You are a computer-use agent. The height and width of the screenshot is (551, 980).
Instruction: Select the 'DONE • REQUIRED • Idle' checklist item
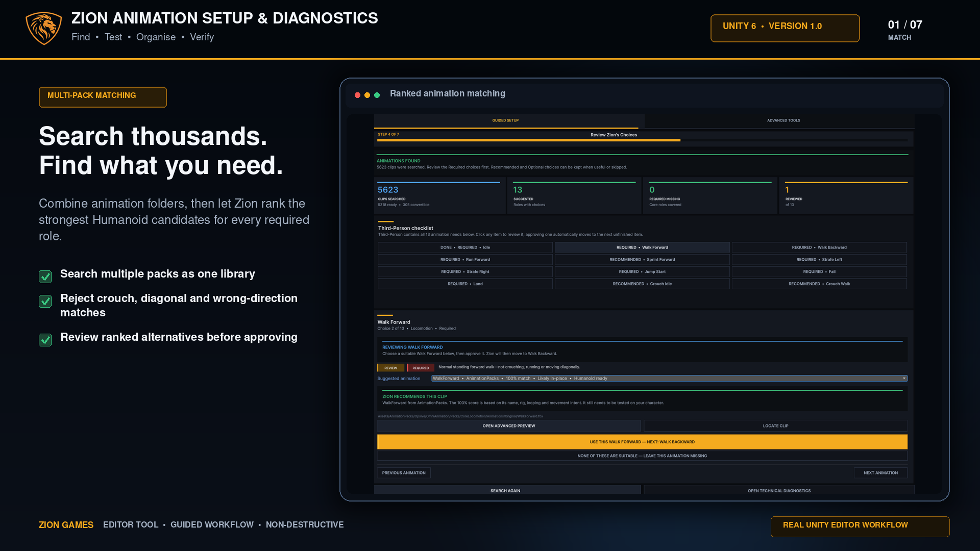click(465, 247)
